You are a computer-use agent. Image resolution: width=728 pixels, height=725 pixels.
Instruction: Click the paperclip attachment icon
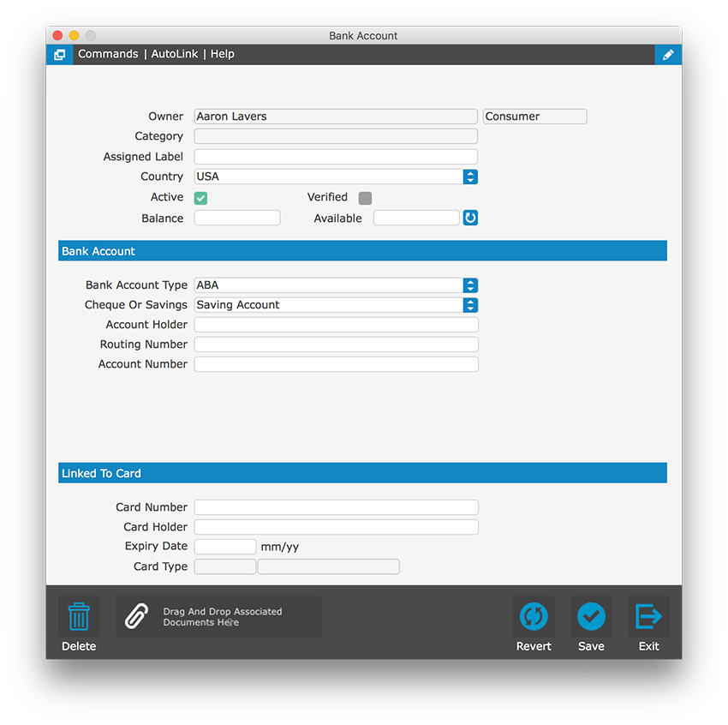pyautogui.click(x=137, y=616)
